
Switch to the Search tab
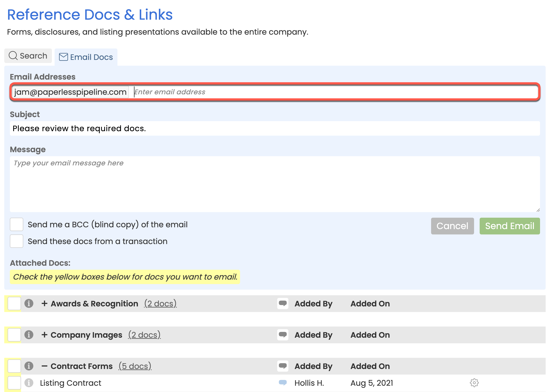(x=28, y=56)
